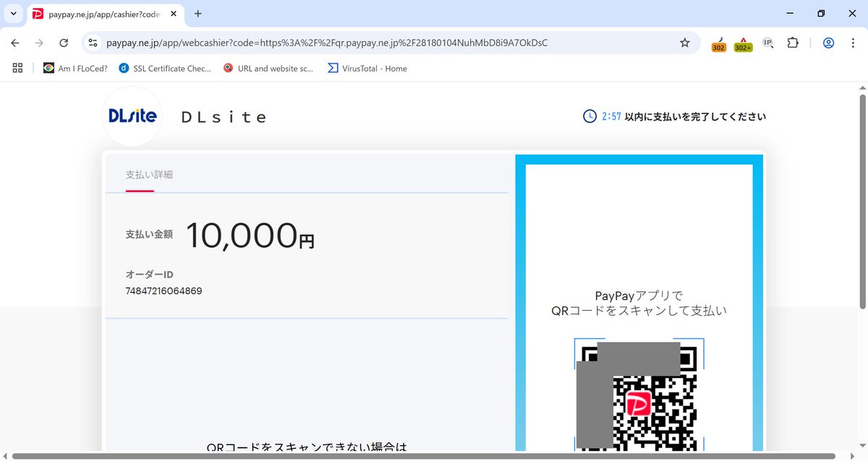Screen dimensions: 868x461
Task: Click the order ID number 74847216064869
Action: [x=163, y=291]
